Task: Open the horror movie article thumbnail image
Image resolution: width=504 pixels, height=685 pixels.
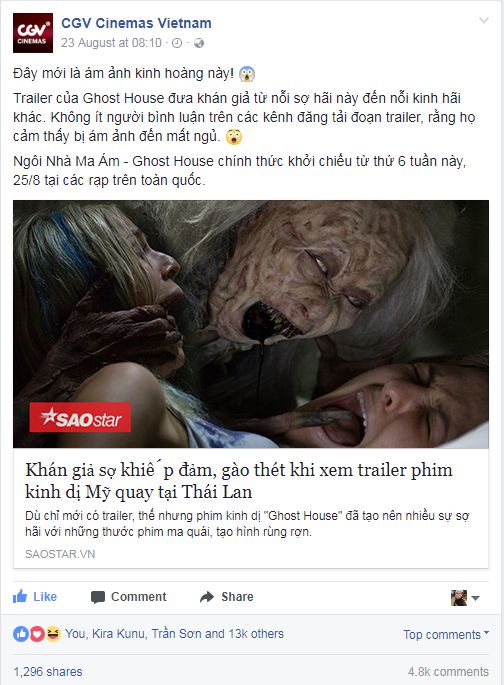Action: [251, 324]
